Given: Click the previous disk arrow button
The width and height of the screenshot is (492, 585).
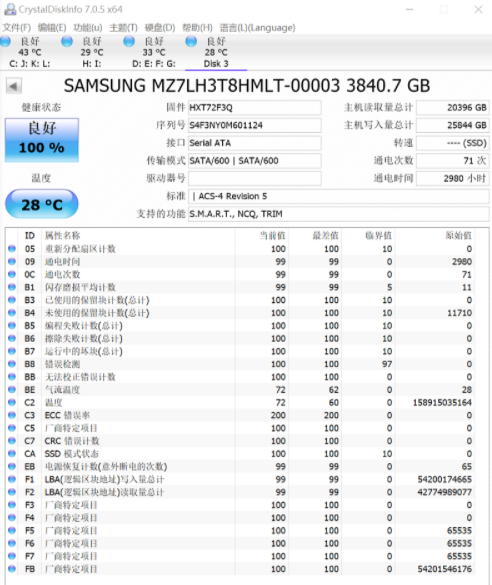Looking at the screenshot, I should tap(14, 86).
